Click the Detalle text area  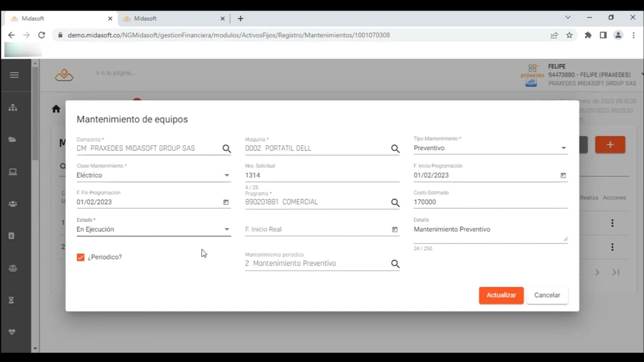click(491, 232)
